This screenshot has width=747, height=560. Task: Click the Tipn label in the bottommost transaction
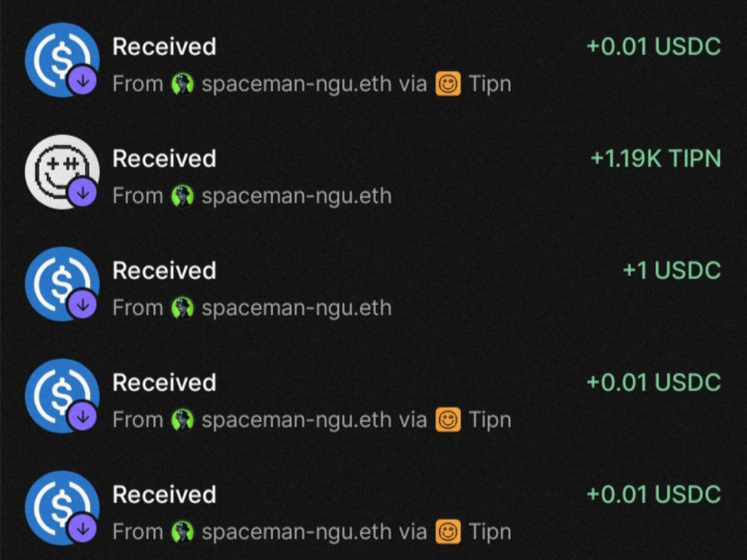490,532
